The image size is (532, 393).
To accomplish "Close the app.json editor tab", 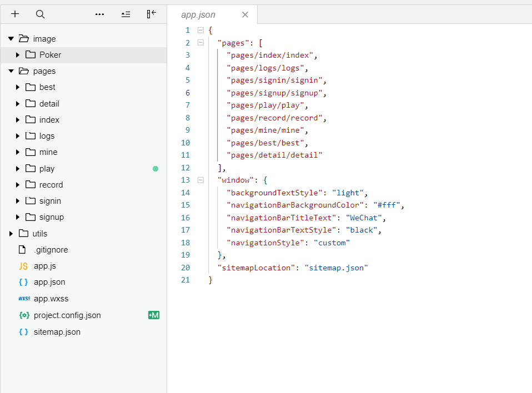I will 245,14.
